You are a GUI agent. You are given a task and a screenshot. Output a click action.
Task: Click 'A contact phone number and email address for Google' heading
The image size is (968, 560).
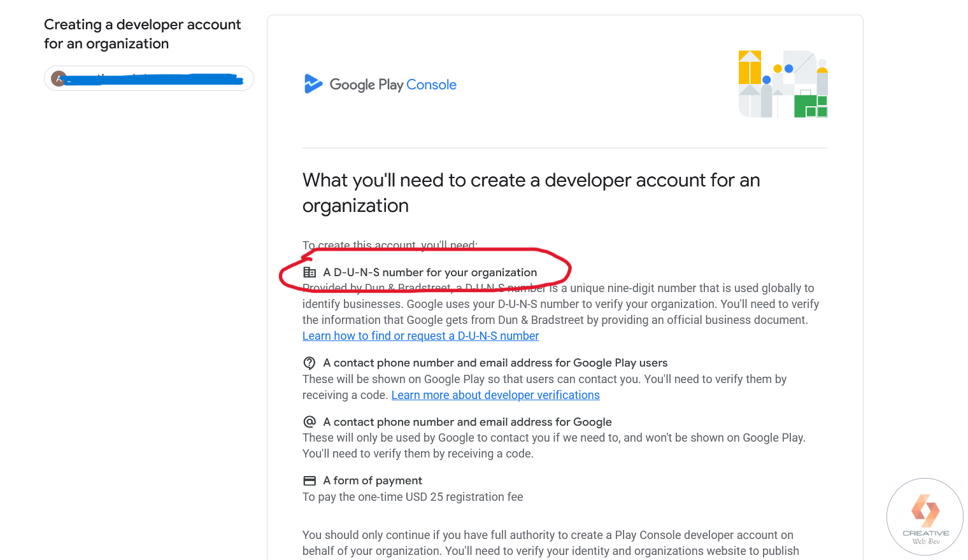coord(467,422)
